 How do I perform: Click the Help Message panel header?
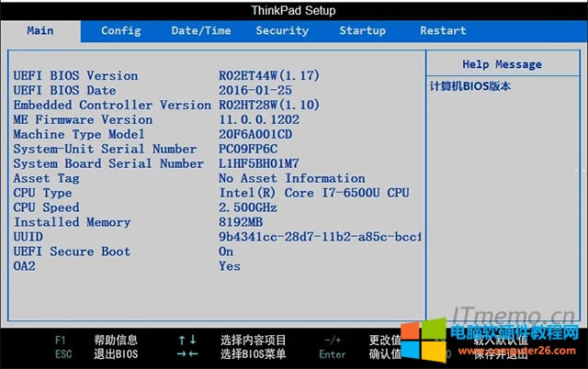point(501,64)
